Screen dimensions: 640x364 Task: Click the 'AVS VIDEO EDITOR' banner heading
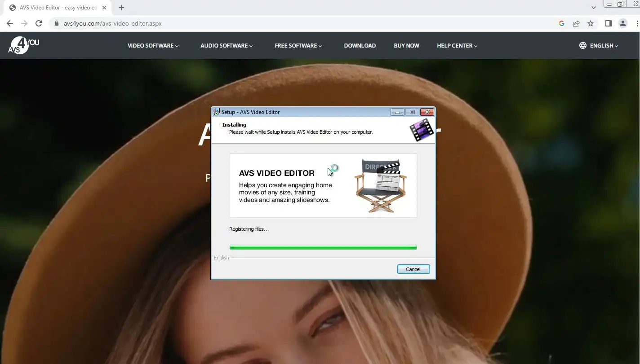[x=277, y=173]
